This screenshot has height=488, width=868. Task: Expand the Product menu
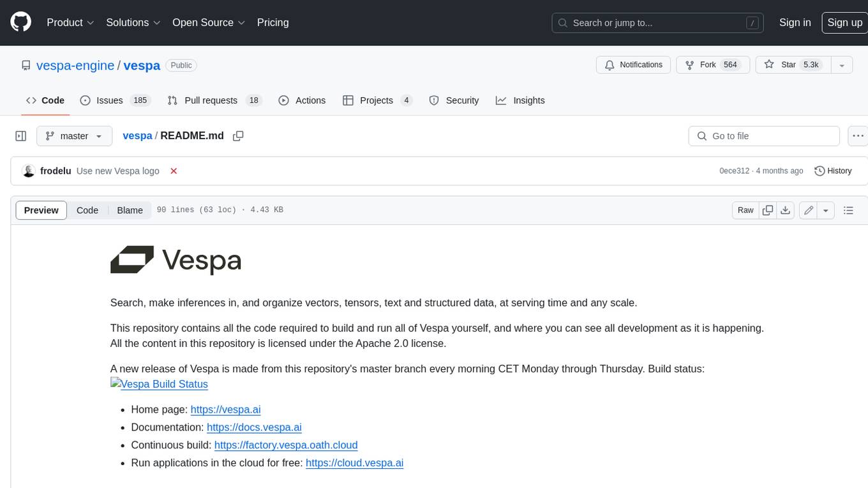(70, 22)
